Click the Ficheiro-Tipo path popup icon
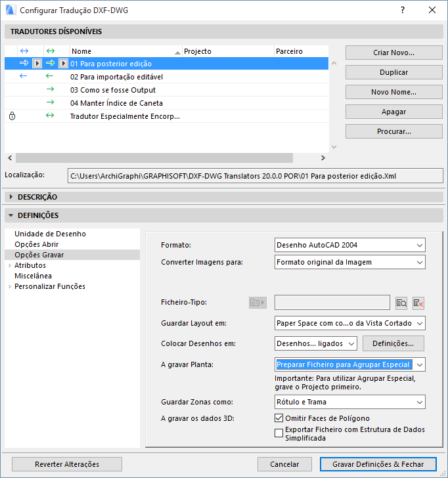448x478 pixels. [258, 303]
